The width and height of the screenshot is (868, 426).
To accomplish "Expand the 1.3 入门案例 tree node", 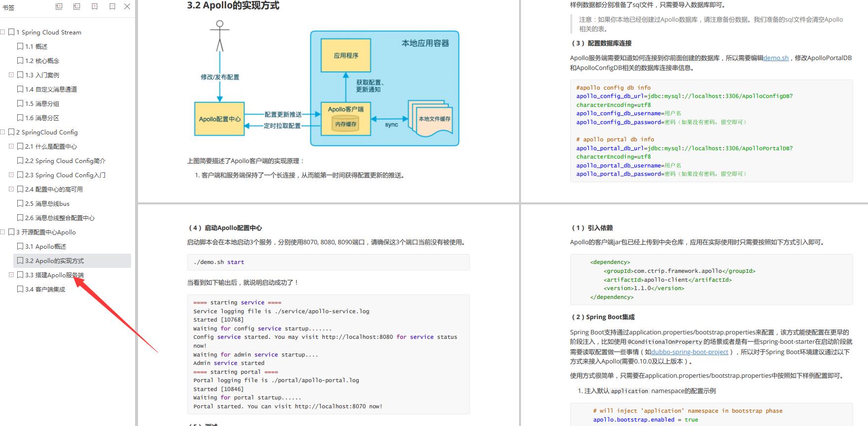I will tap(11, 75).
